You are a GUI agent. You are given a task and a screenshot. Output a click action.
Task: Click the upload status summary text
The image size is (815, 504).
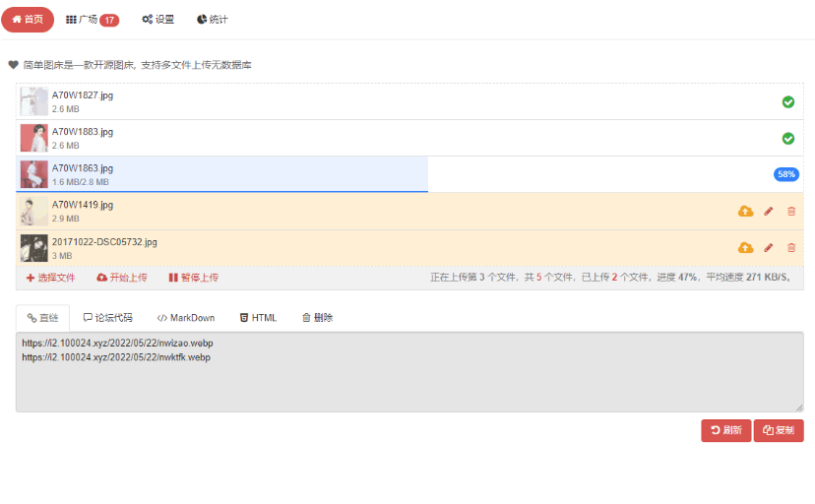click(610, 277)
